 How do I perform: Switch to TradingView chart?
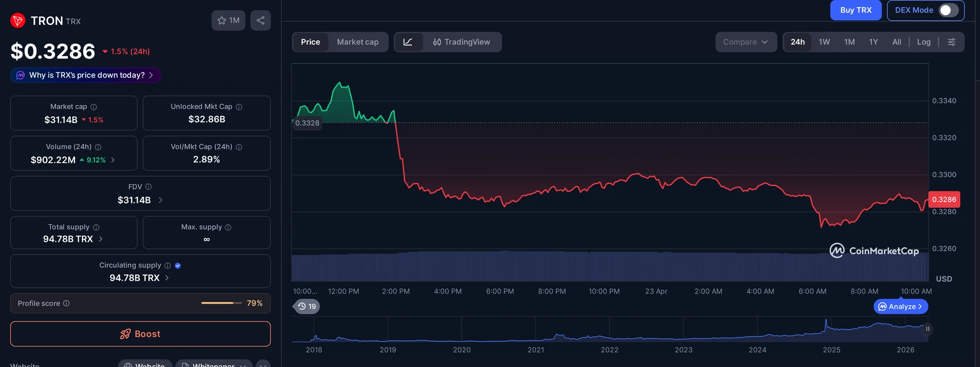[x=461, y=42]
